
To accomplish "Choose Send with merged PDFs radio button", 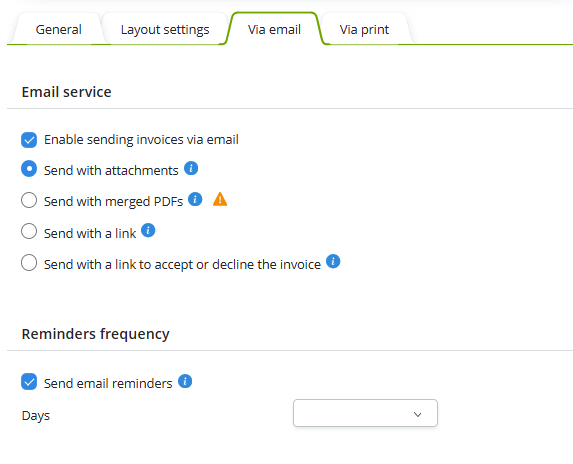I will click(x=29, y=200).
